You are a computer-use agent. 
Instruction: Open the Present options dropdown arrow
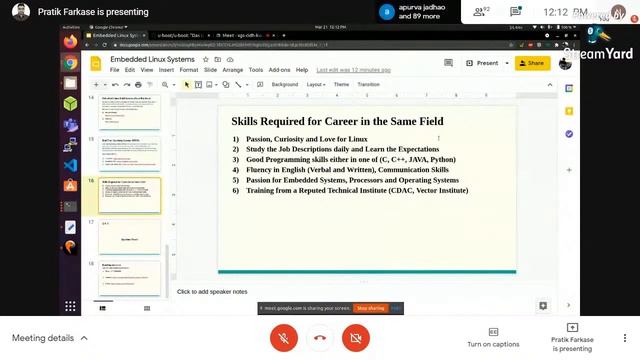(x=507, y=63)
